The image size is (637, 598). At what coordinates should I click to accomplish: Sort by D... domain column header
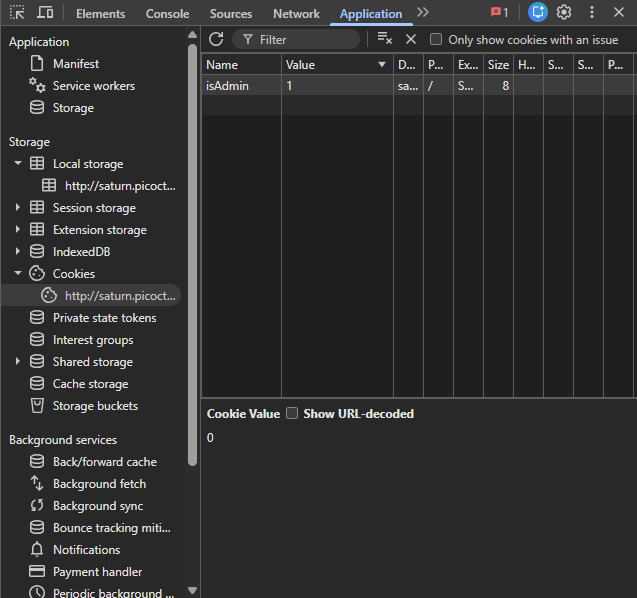[408, 65]
